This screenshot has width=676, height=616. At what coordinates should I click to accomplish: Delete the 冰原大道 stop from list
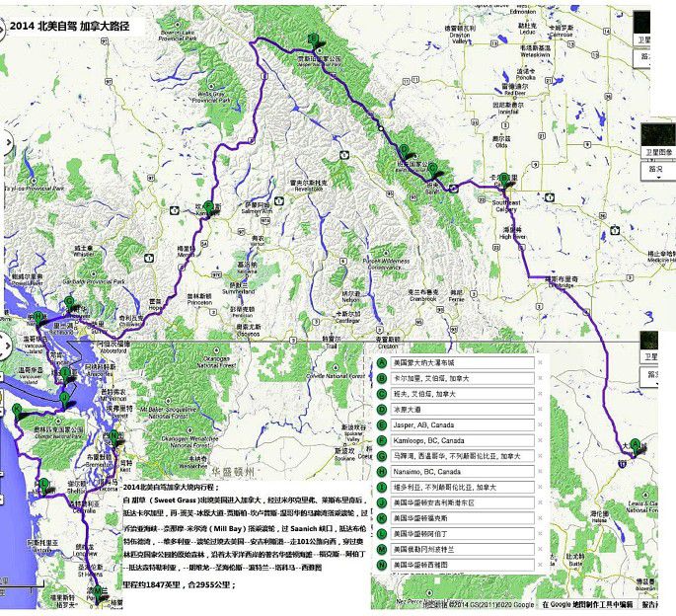pos(540,409)
